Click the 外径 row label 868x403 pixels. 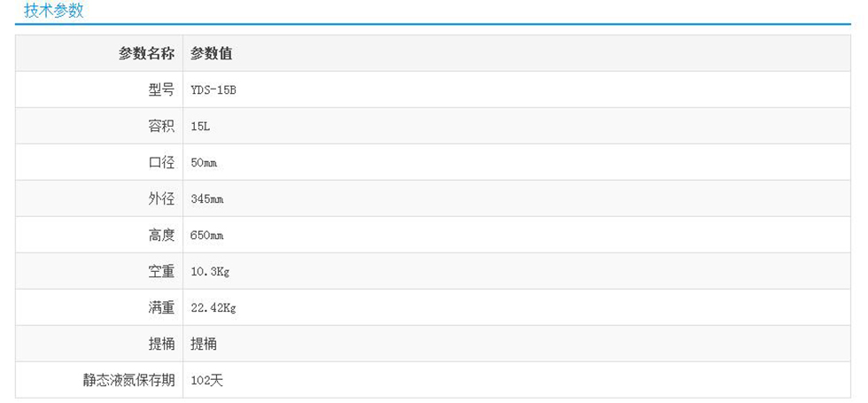[161, 198]
